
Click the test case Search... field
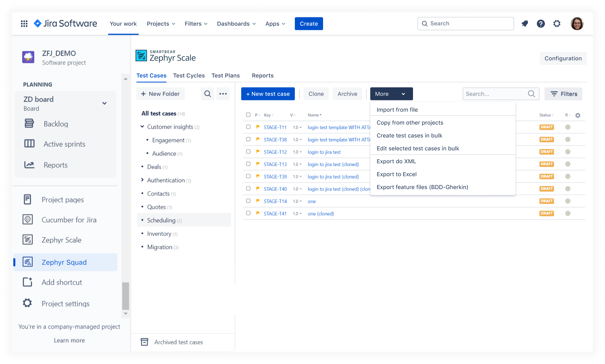[x=501, y=94]
